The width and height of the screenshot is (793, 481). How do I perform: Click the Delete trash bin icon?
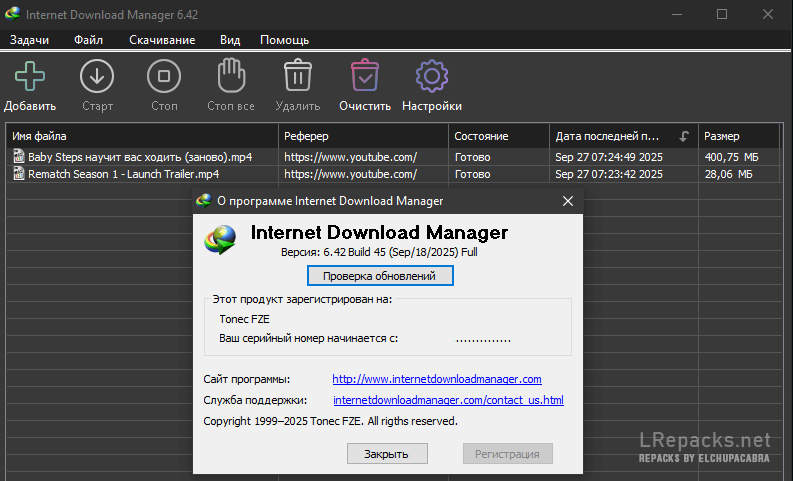tap(298, 76)
